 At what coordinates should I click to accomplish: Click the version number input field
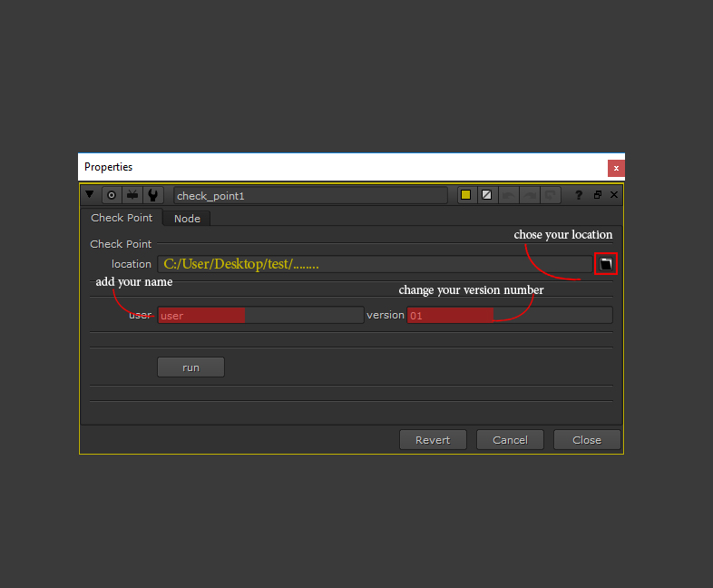(x=509, y=315)
